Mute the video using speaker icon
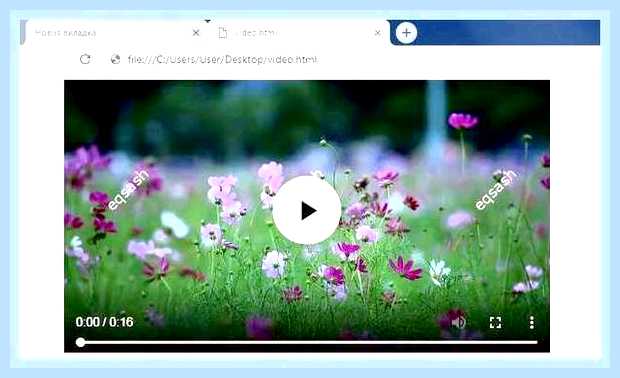The image size is (620, 378). [x=458, y=323]
